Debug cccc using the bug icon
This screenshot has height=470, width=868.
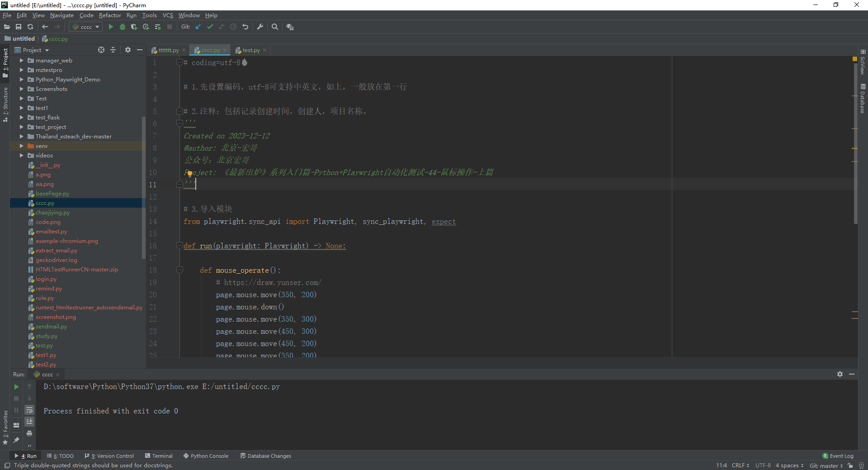tap(123, 27)
